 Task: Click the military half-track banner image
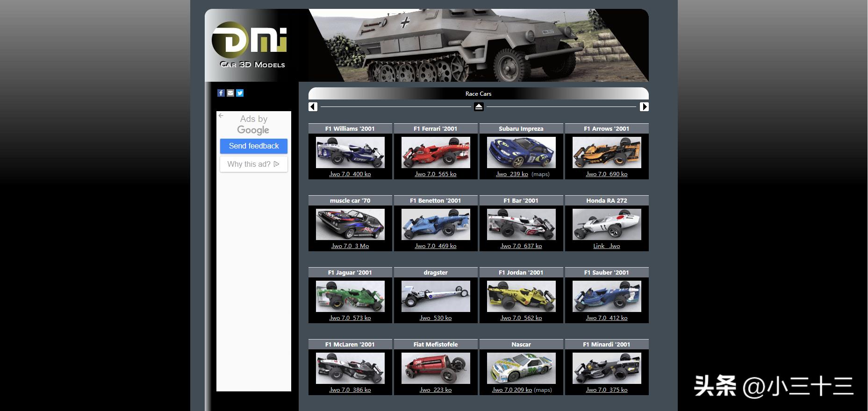point(477,45)
